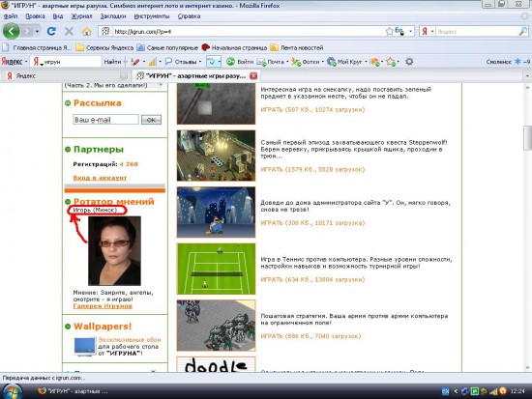This screenshot has width=532, height=399.
Task: Close the ИГРУН tab
Action: [253, 76]
